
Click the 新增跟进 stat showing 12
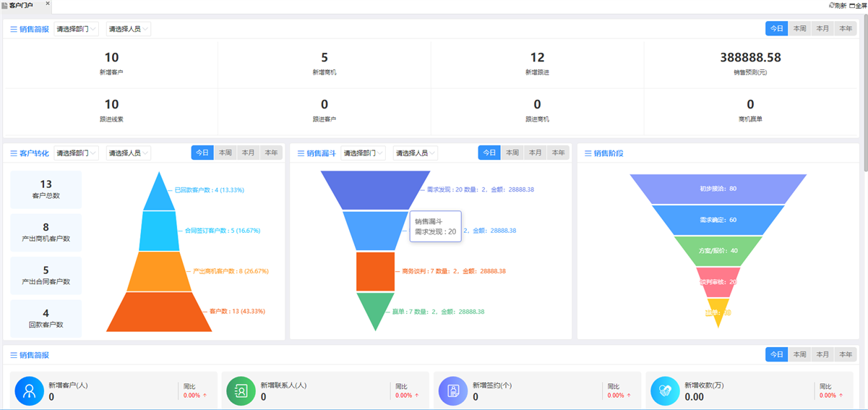coord(537,64)
